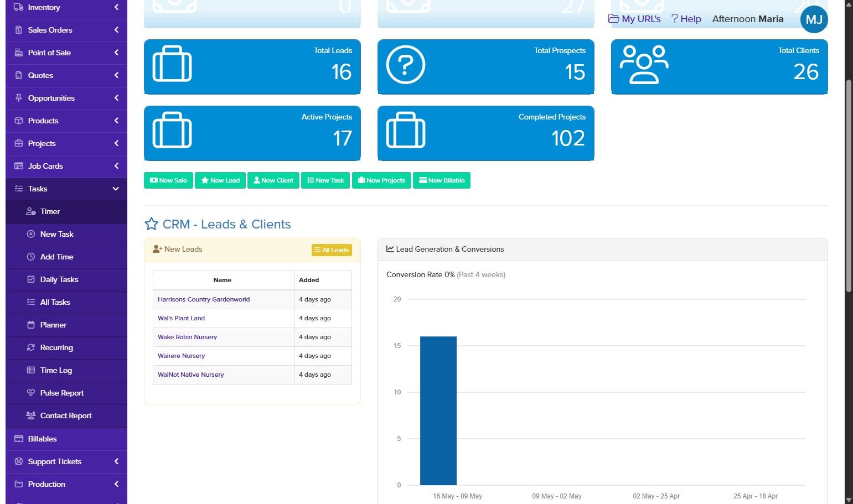Click the MJ user avatar
The width and height of the screenshot is (853, 504).
pyautogui.click(x=814, y=19)
